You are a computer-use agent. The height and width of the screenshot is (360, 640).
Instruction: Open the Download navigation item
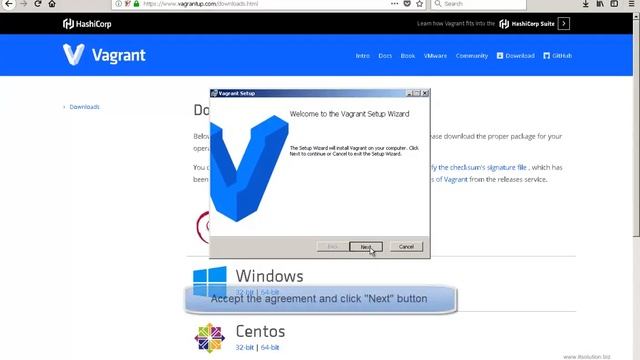(x=516, y=56)
